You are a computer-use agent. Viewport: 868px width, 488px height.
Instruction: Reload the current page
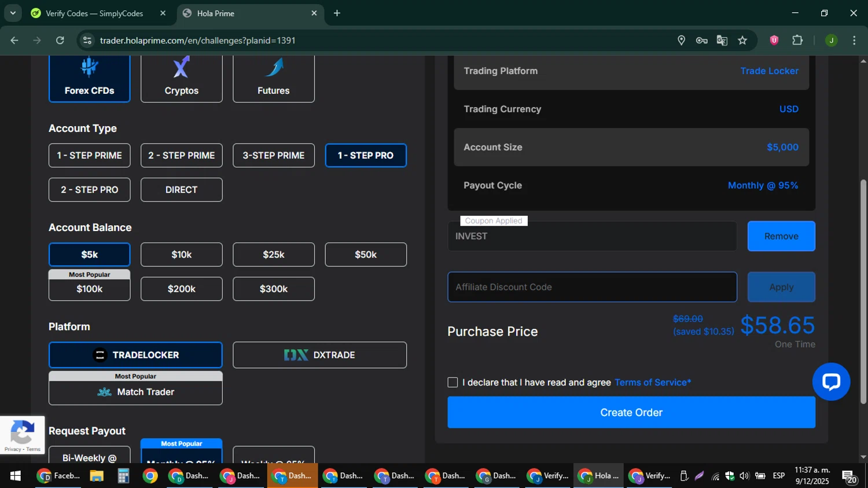pos(60,40)
